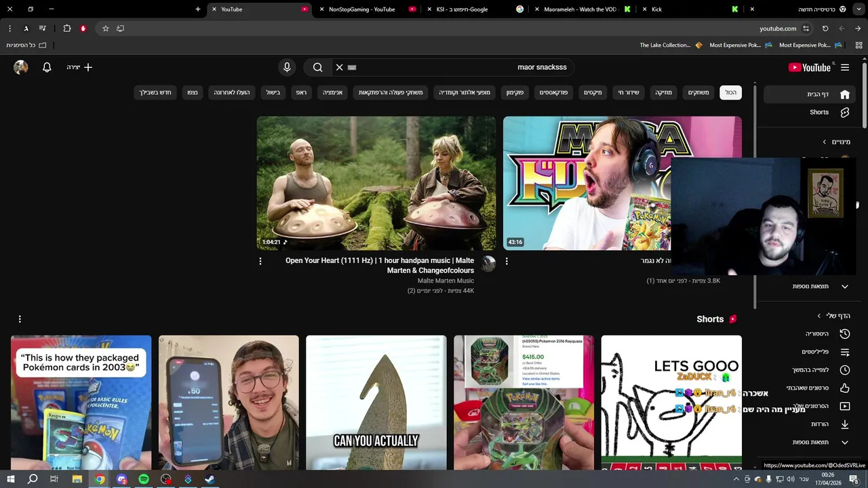Select the מוזיקה filter chip
This screenshot has width=868, height=488.
point(663,92)
